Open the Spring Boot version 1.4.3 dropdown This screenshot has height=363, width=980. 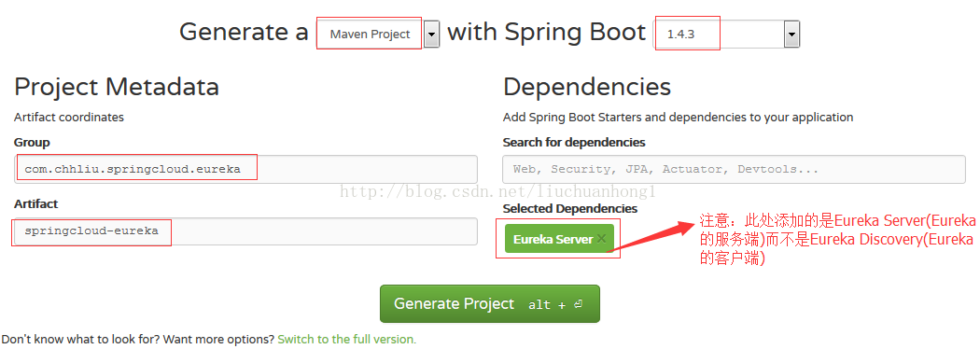point(726,34)
